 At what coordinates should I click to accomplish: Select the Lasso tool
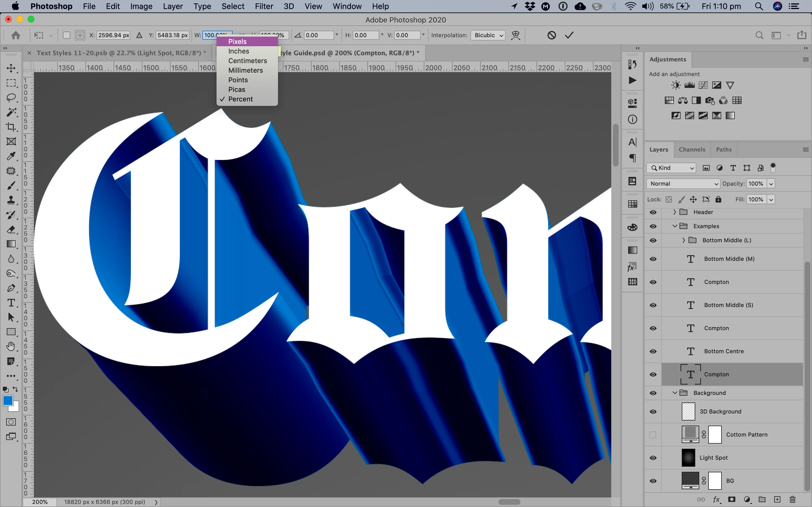[x=11, y=97]
